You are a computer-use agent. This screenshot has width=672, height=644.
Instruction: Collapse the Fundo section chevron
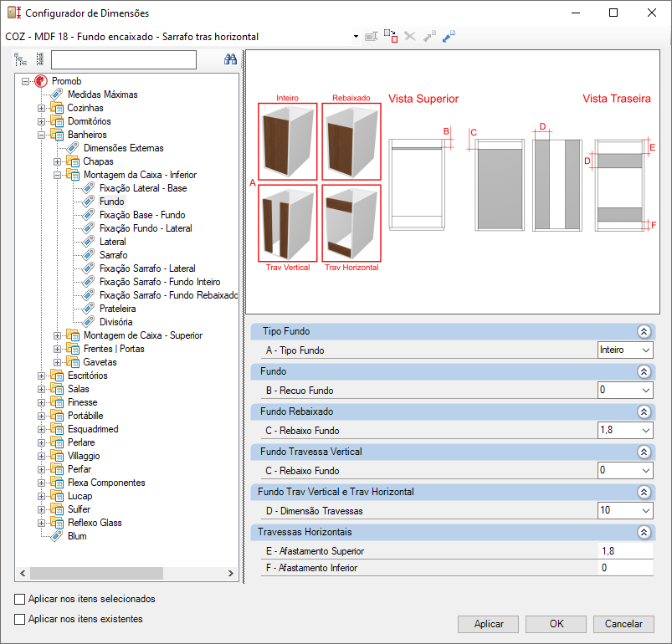pyautogui.click(x=644, y=371)
